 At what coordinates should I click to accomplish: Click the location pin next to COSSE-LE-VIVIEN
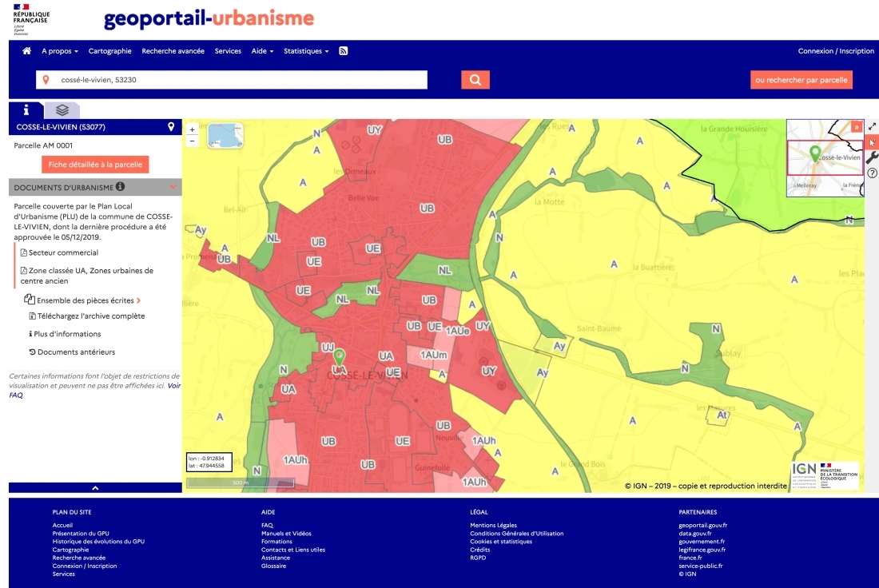click(170, 127)
